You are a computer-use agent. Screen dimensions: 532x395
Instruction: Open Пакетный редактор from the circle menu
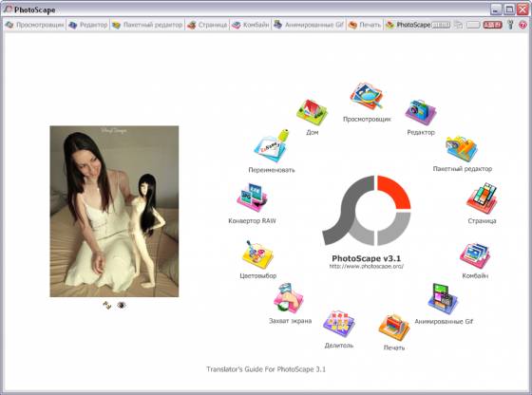point(462,149)
